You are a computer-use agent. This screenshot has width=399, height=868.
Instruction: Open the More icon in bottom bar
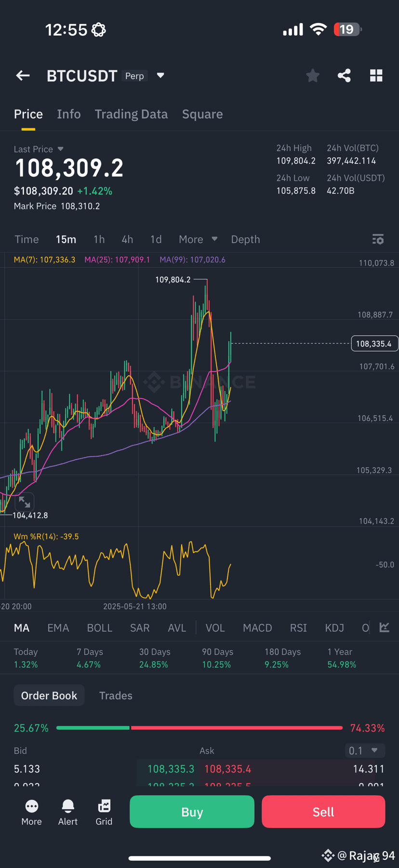tap(32, 812)
